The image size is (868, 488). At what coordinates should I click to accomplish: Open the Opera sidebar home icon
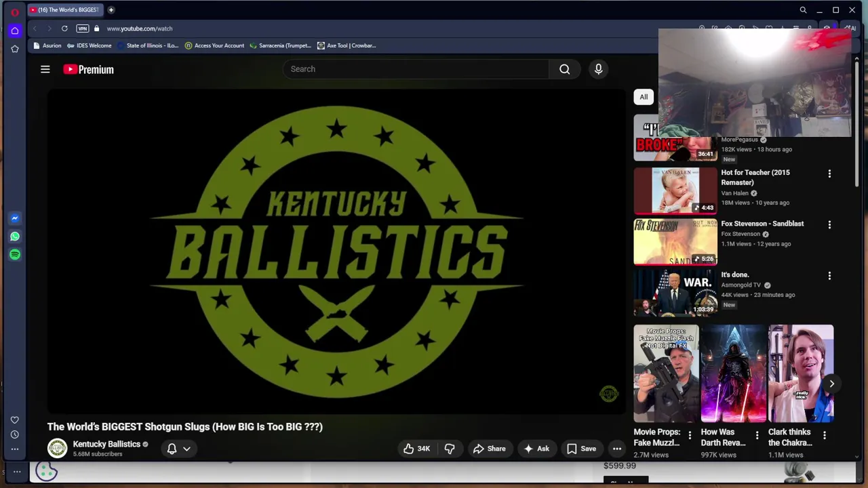click(15, 30)
